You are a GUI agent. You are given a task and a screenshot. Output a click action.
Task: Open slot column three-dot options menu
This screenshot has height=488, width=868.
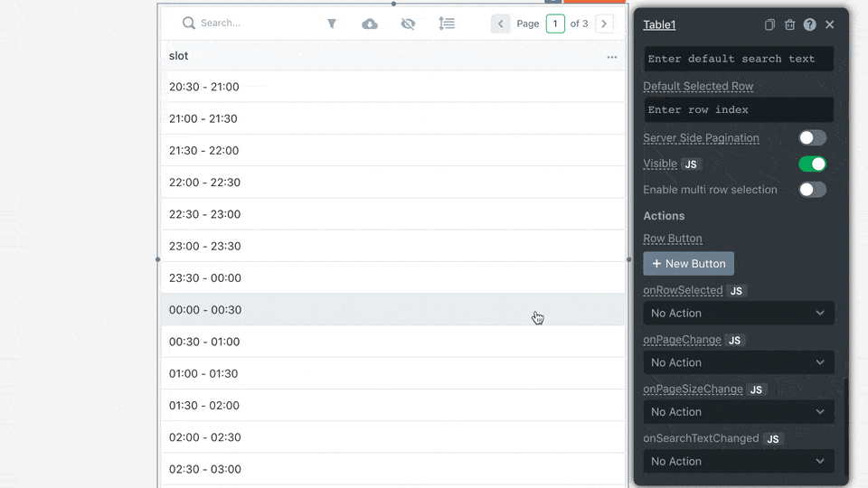click(x=612, y=57)
